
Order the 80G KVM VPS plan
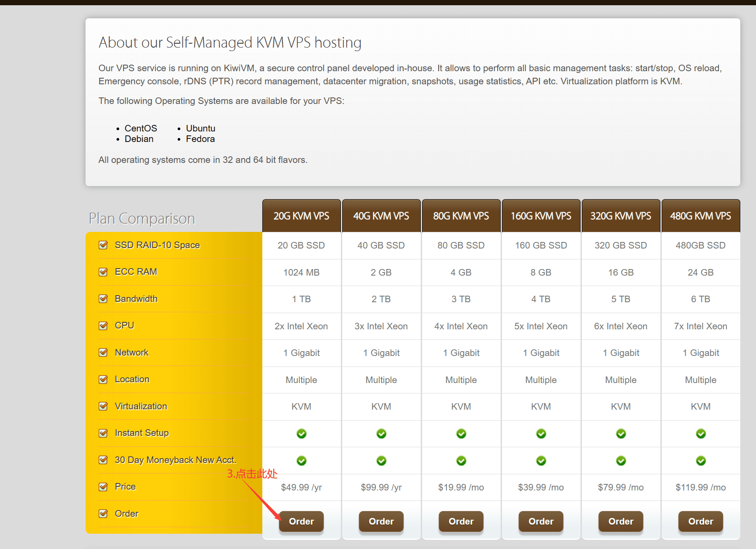click(x=461, y=521)
